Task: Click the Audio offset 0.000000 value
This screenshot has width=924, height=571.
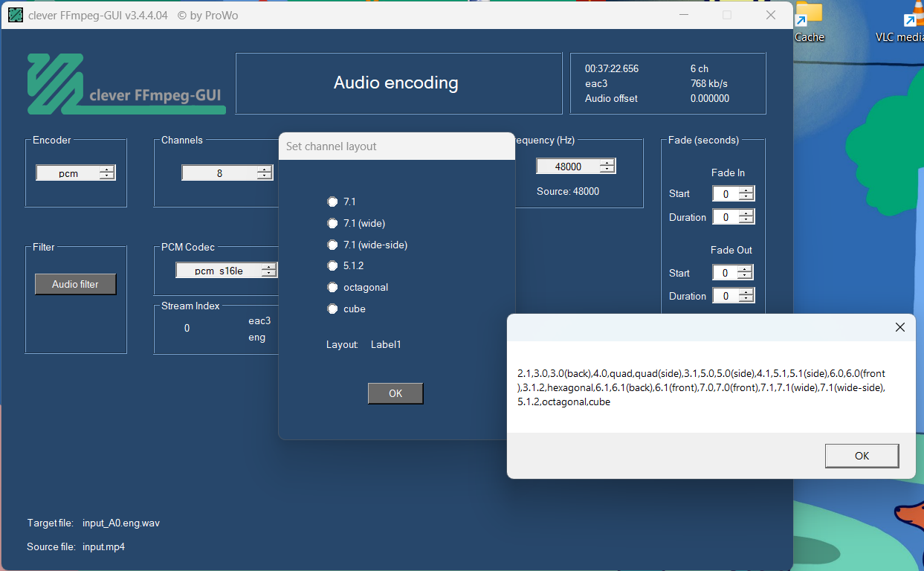Action: [710, 98]
